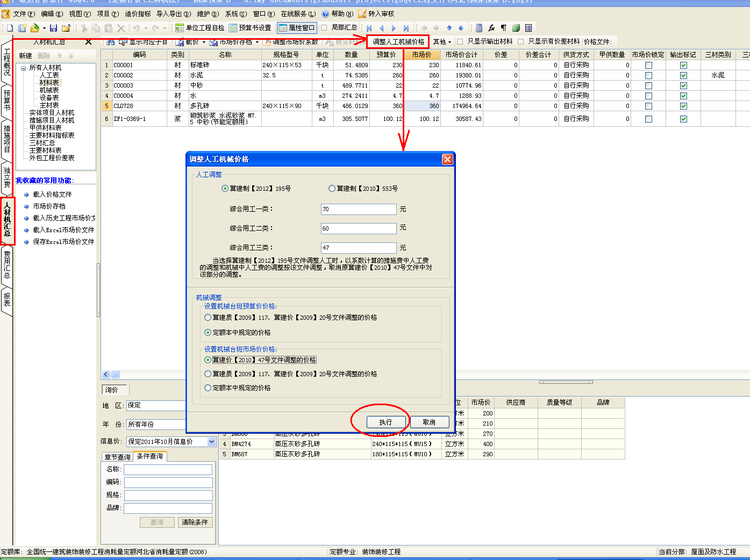Viewport: 750px width, 560px height.
Task: Select radio 冀建制【2012】195号
Action: click(x=225, y=189)
